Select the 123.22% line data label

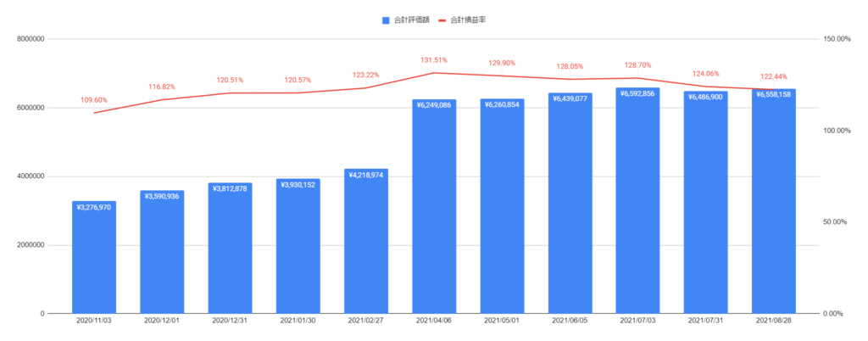[366, 75]
